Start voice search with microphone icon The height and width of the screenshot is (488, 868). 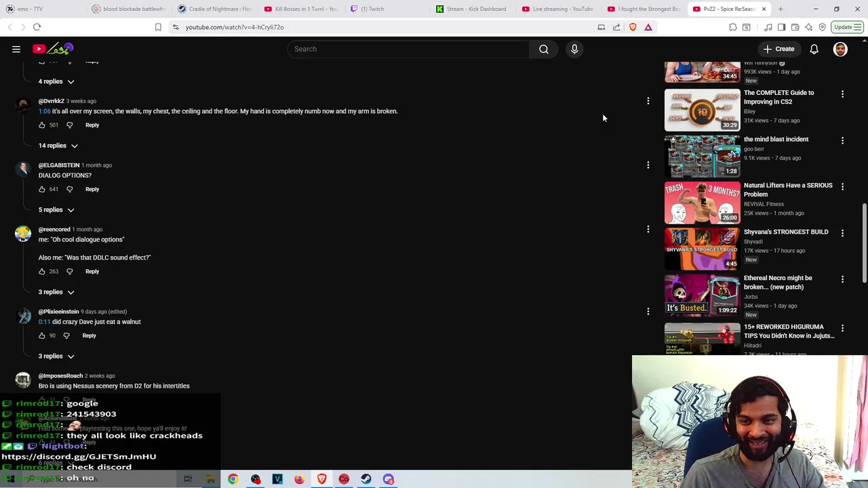pyautogui.click(x=574, y=49)
